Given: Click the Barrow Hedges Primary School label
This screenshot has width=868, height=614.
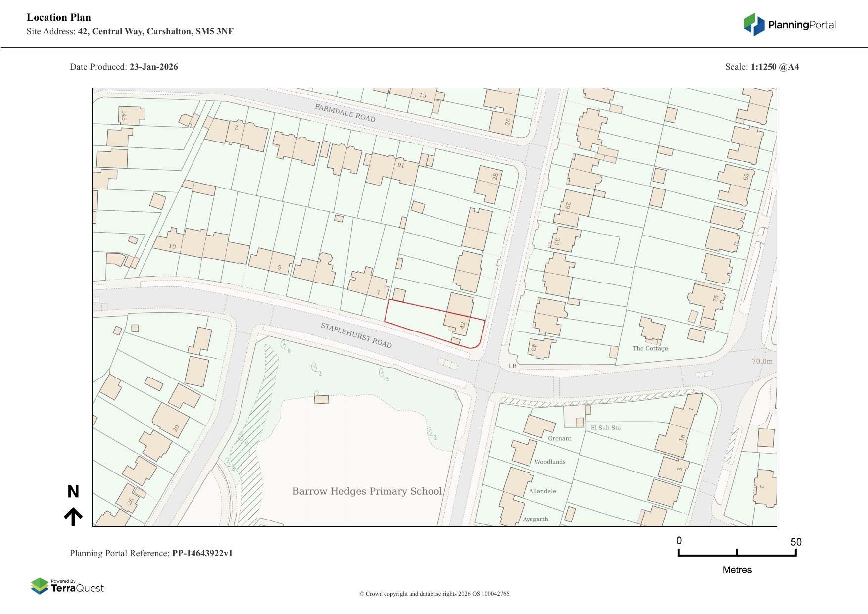Looking at the screenshot, I should click(x=367, y=491).
